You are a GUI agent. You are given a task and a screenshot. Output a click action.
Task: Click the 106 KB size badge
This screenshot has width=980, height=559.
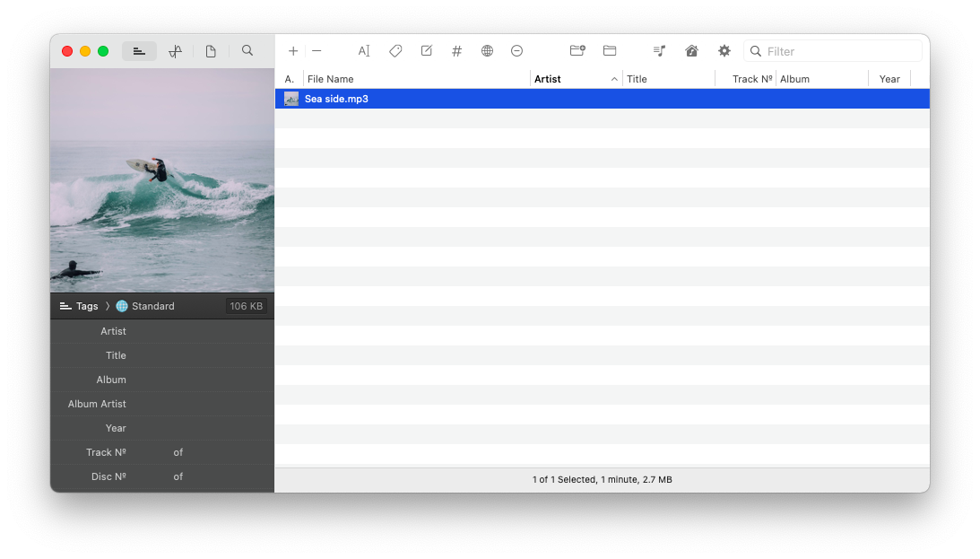[247, 306]
